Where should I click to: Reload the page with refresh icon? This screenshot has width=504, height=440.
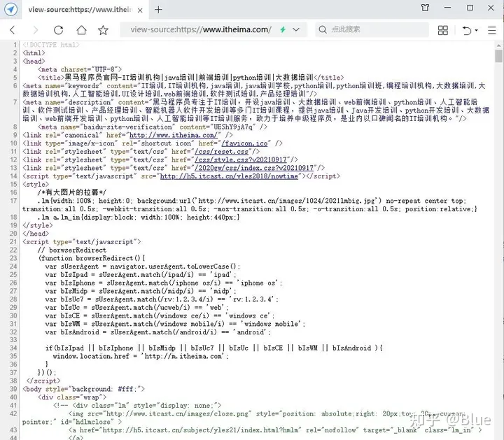58,30
